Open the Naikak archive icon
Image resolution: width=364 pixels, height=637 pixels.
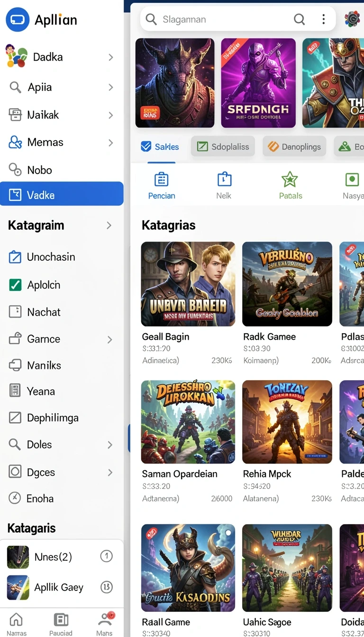click(x=15, y=115)
